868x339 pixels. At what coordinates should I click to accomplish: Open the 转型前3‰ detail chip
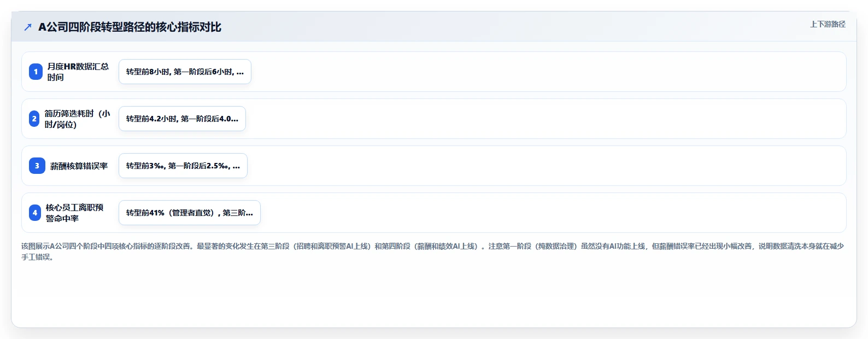[x=183, y=166]
